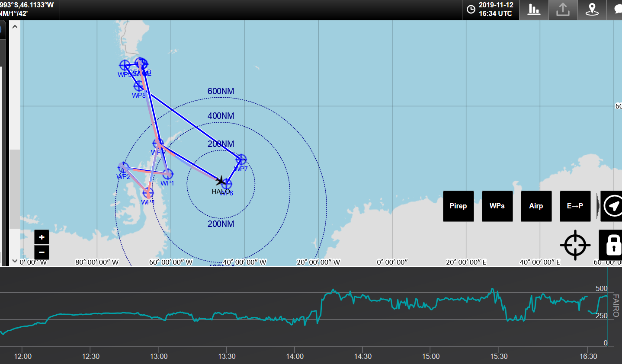
Task: Click the 20° 00' 00" E longitude label
Action: (466, 262)
